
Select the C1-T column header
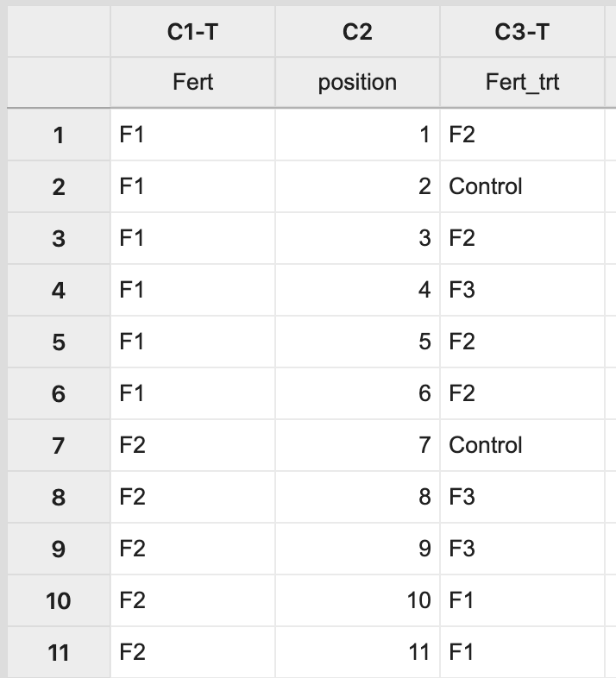click(192, 33)
